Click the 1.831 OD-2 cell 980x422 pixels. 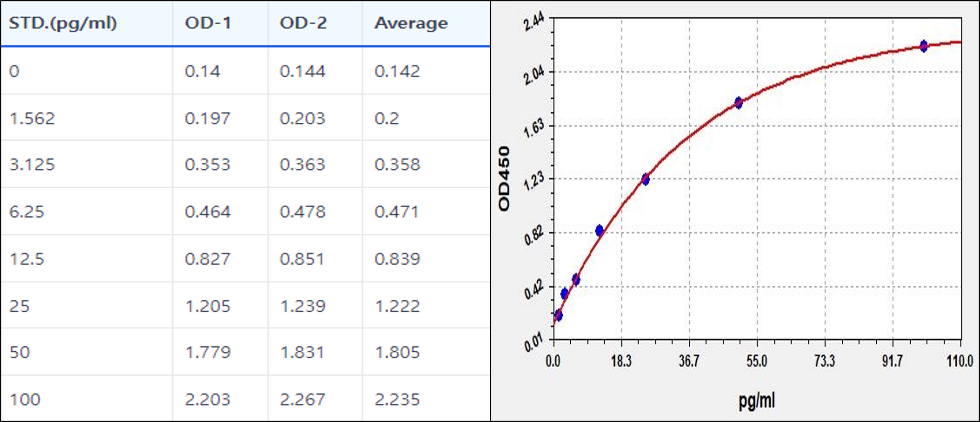tap(303, 352)
